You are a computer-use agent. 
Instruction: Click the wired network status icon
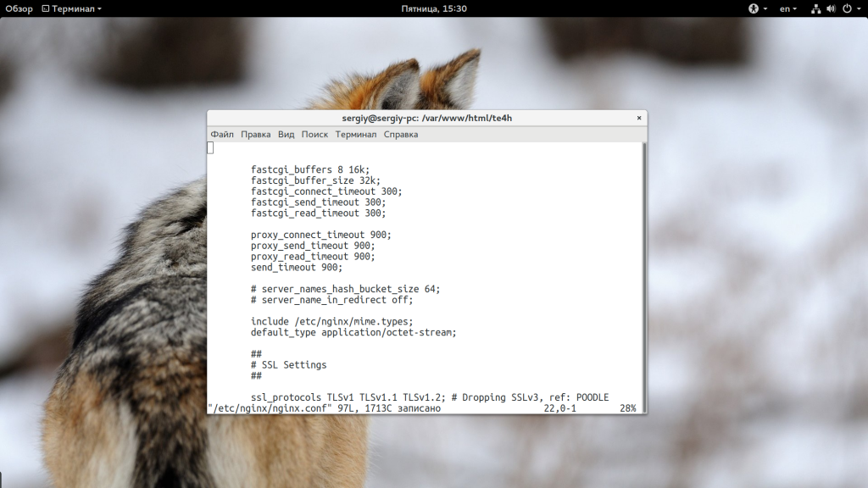(815, 8)
